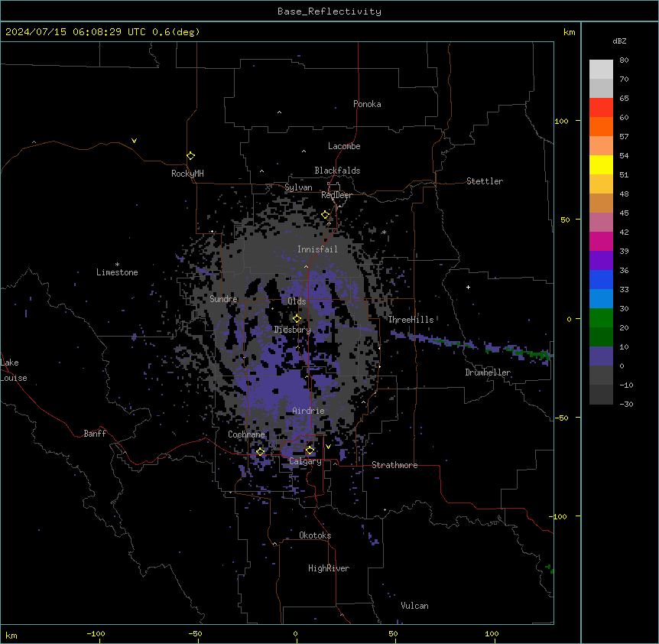Click the dBZ legend heading
This screenshot has width=659, height=644.
pyautogui.click(x=619, y=41)
